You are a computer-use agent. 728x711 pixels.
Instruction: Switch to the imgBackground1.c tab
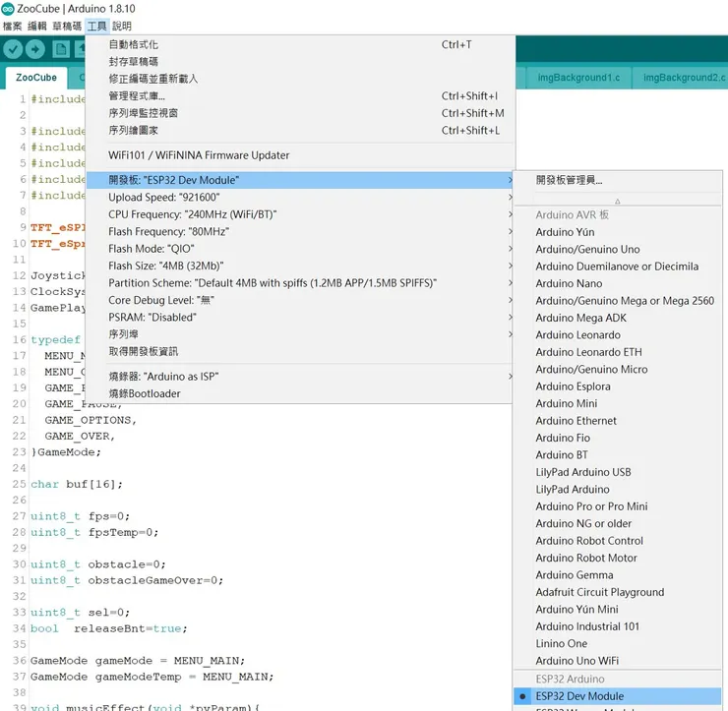[x=578, y=78]
